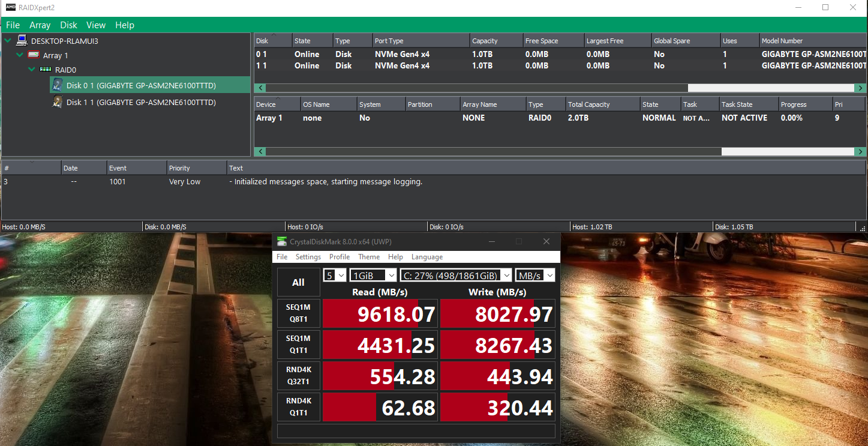Image resolution: width=868 pixels, height=446 pixels.
Task: Sort disk table by Model Number column
Action: pyautogui.click(x=813, y=41)
